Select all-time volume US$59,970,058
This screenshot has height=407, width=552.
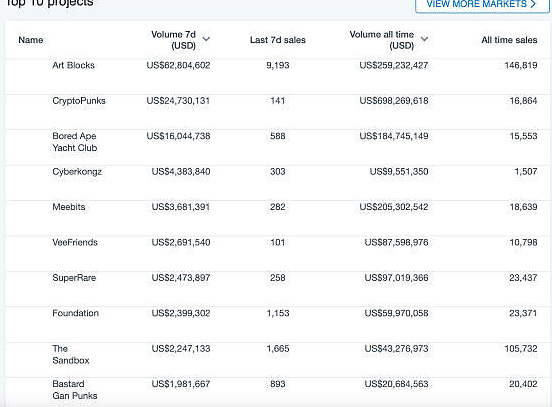tap(396, 313)
